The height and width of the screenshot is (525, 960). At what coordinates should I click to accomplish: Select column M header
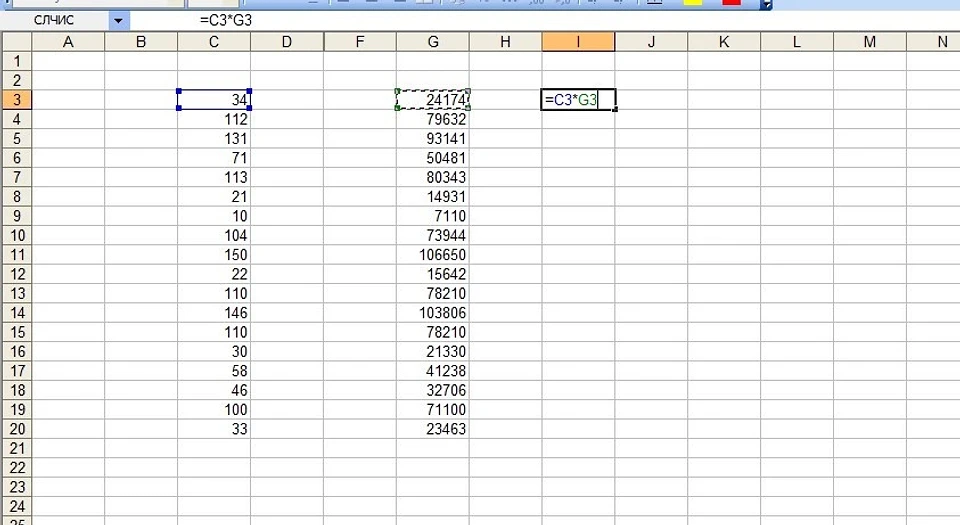click(x=869, y=41)
